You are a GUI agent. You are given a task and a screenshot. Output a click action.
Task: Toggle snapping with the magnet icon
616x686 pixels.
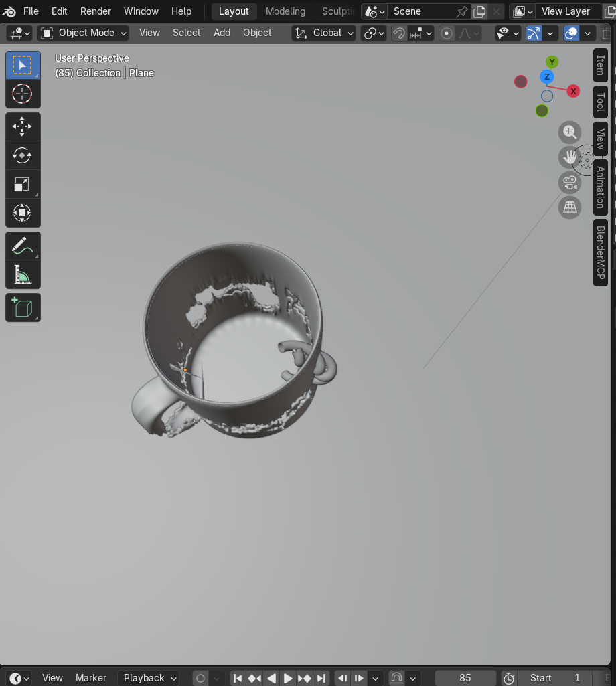[x=400, y=33]
